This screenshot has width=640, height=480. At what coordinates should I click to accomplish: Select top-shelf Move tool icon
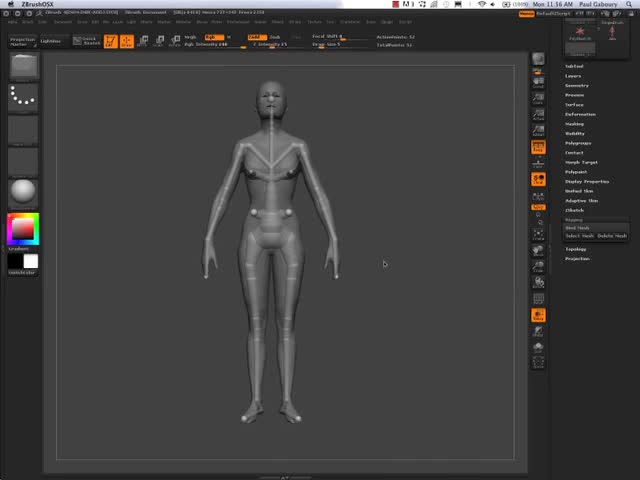click(x=143, y=41)
